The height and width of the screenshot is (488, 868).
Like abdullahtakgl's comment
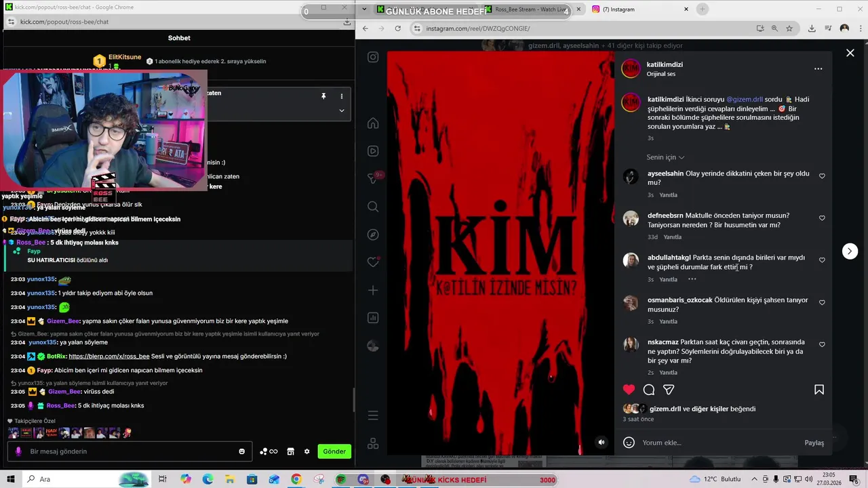[x=822, y=260]
